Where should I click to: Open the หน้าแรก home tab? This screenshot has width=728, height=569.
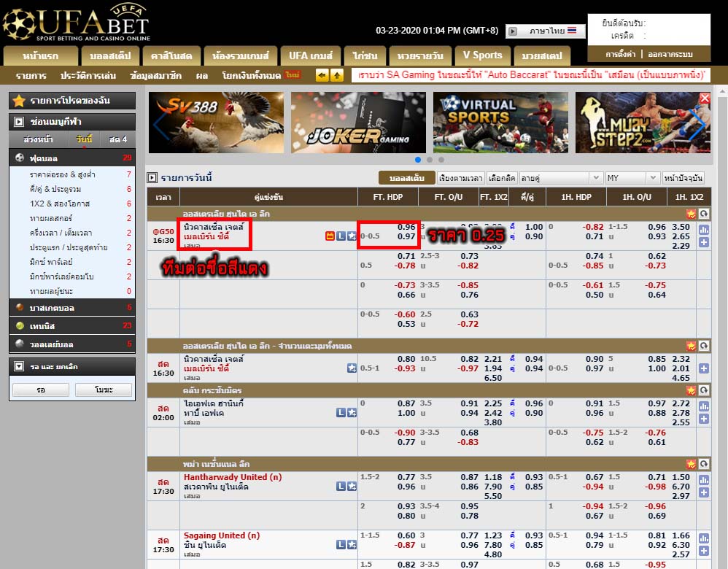click(x=41, y=56)
